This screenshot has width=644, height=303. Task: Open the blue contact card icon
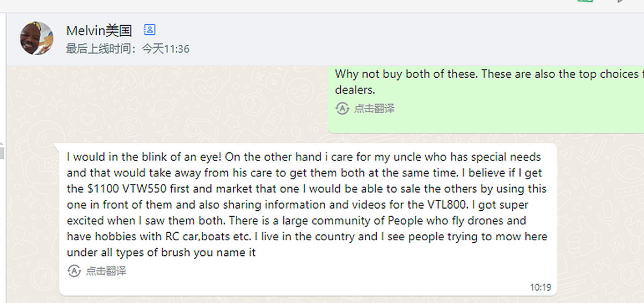pos(150,30)
